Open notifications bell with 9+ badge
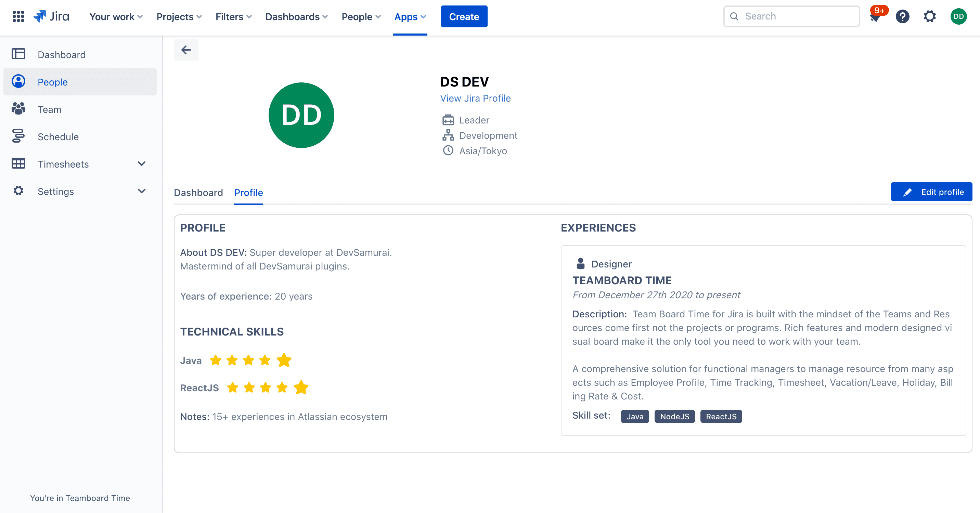980x513 pixels. coord(876,16)
